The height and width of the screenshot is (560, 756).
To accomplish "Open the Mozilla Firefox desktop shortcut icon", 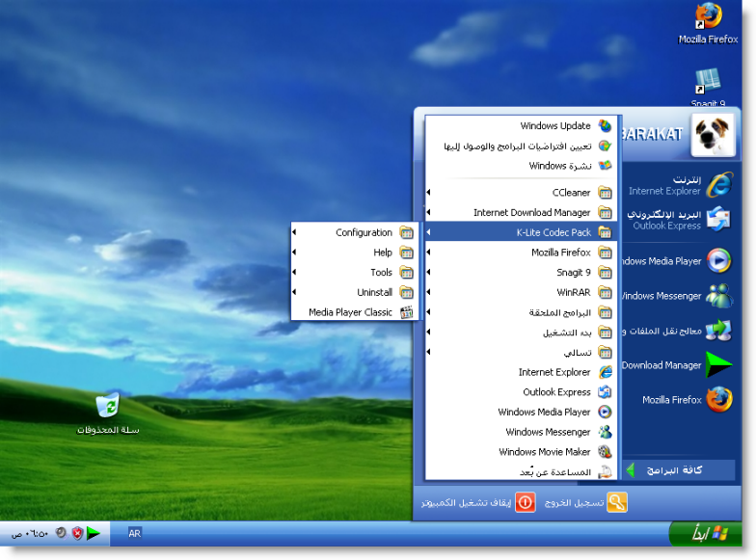I will point(708,23).
